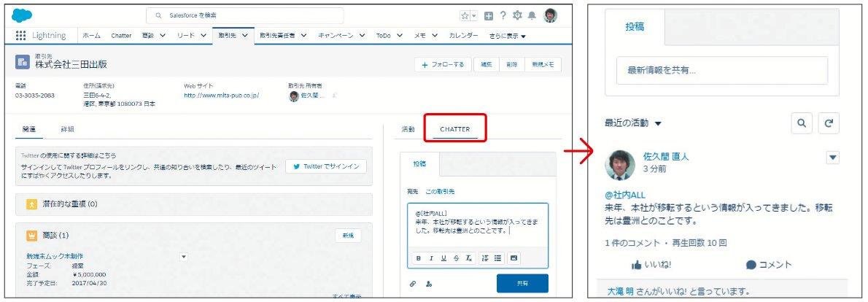Expand the 取引先責任者 tab dropdown chevron
Screen dimensions: 868x302
click(x=303, y=36)
